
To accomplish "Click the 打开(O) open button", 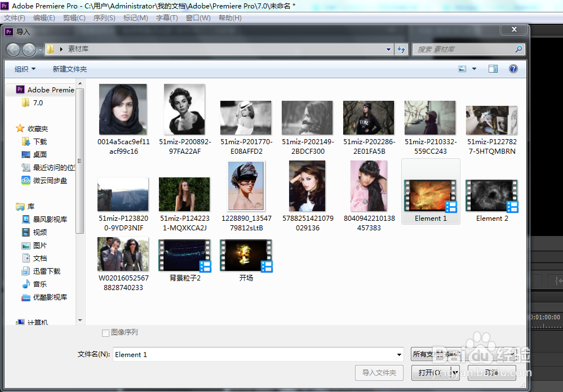I will [x=431, y=373].
